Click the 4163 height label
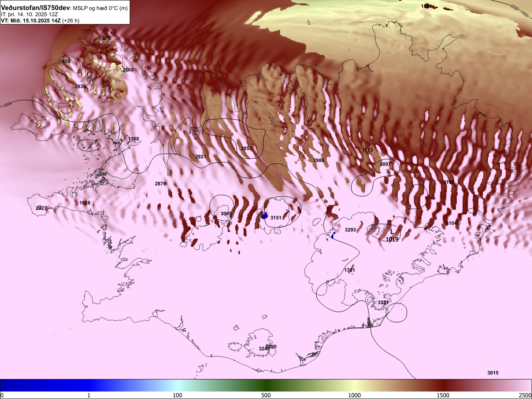 pyautogui.click(x=449, y=182)
